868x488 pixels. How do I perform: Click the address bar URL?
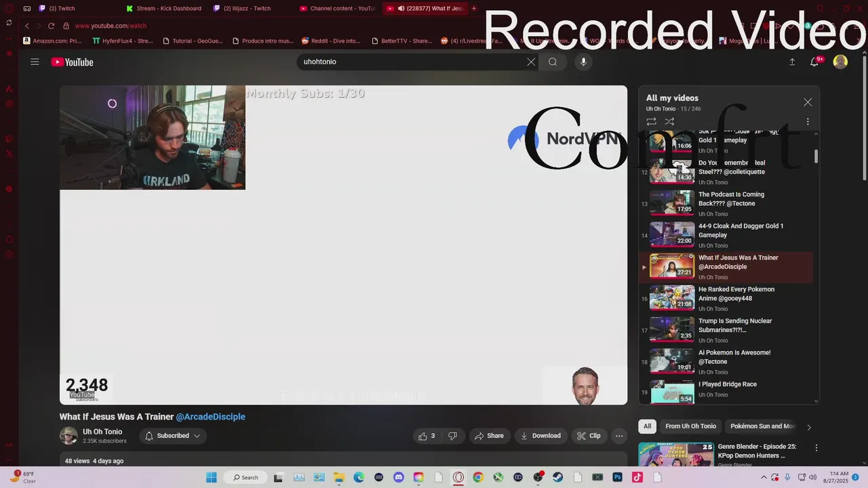tap(110, 26)
